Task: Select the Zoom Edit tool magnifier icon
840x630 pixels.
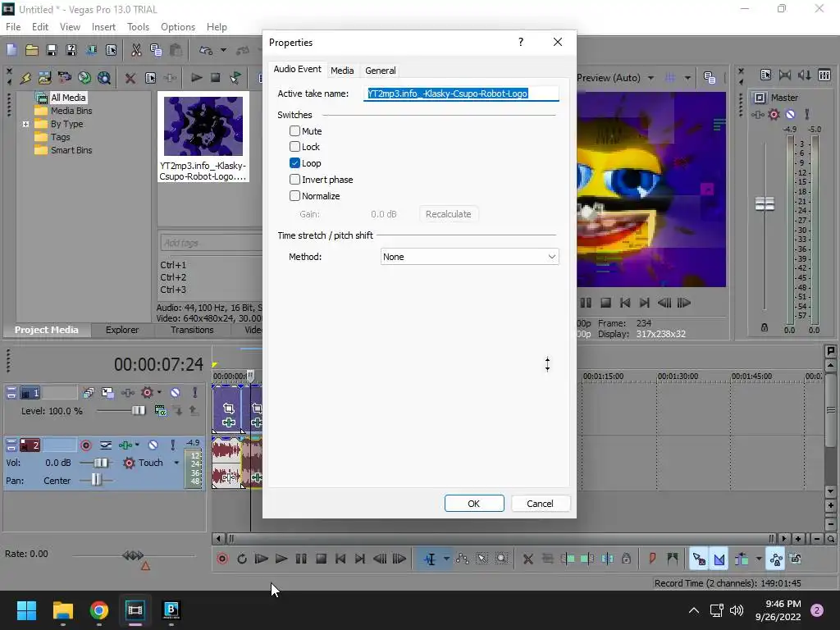Action: click(x=501, y=559)
